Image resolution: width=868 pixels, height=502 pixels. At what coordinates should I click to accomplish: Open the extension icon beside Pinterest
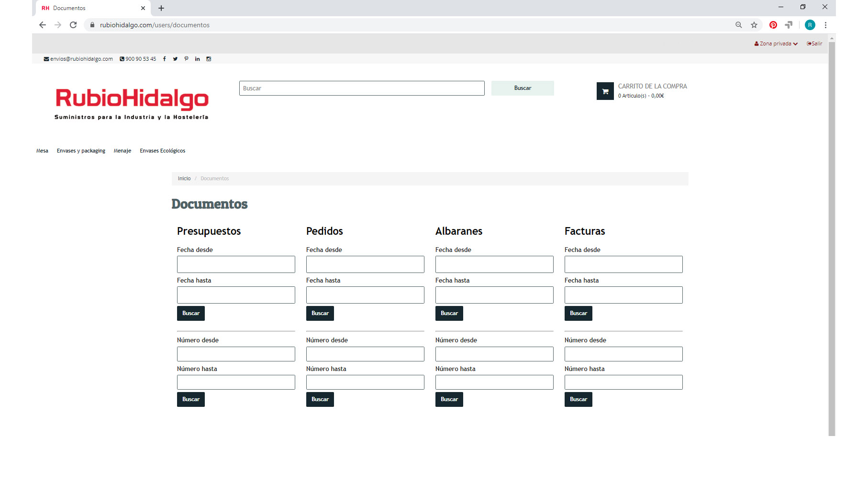click(789, 25)
